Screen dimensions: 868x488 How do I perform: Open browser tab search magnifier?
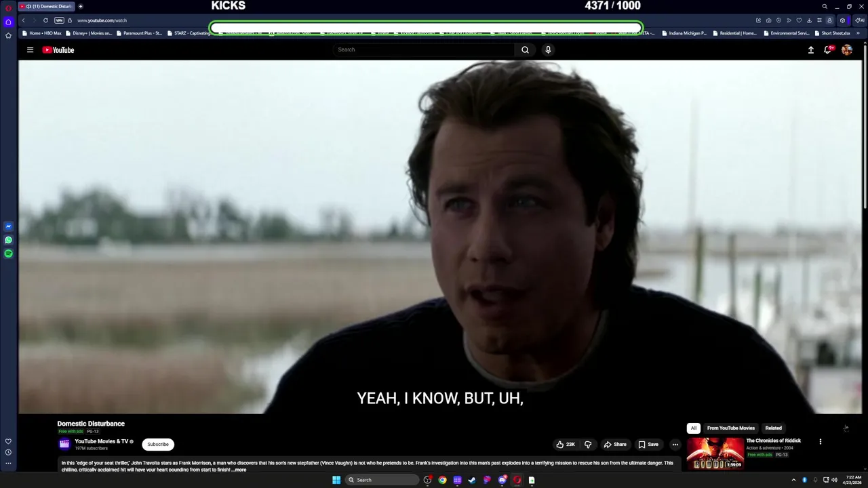click(x=825, y=6)
